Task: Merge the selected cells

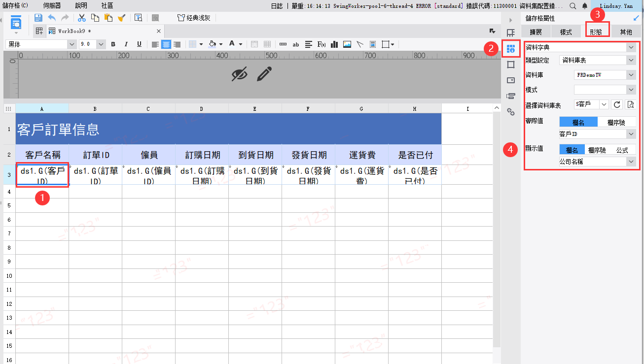Action: tap(254, 44)
